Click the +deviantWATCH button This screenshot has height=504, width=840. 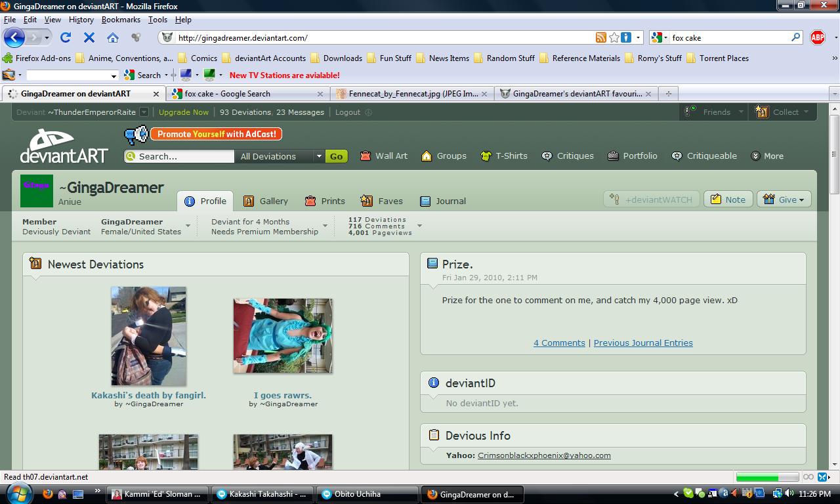tap(651, 199)
